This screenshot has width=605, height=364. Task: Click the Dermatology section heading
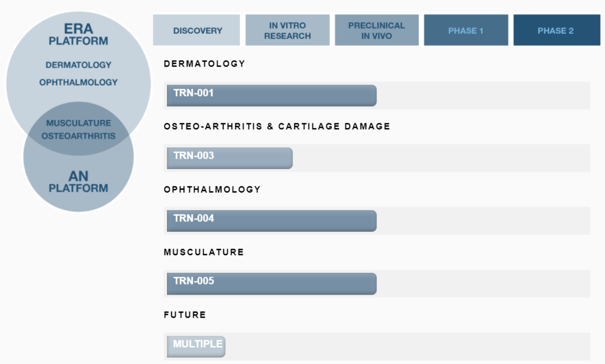pyautogui.click(x=204, y=64)
